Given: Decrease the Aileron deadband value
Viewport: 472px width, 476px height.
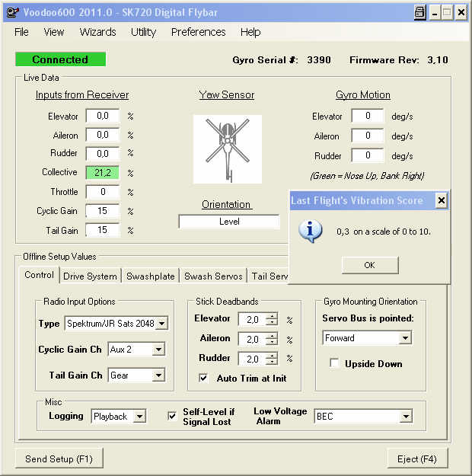Looking at the screenshot, I should [272, 342].
